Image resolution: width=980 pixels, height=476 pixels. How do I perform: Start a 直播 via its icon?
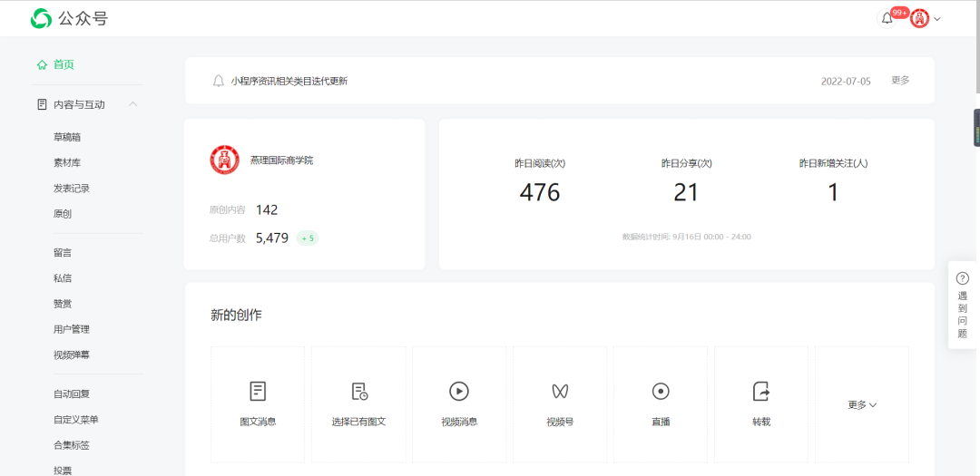click(x=661, y=391)
